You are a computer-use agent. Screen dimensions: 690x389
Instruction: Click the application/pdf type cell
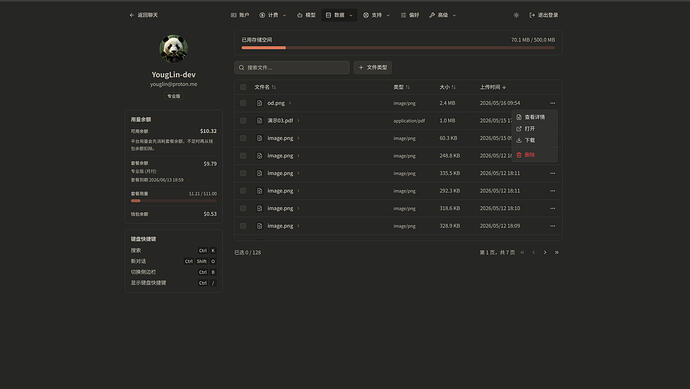click(409, 121)
